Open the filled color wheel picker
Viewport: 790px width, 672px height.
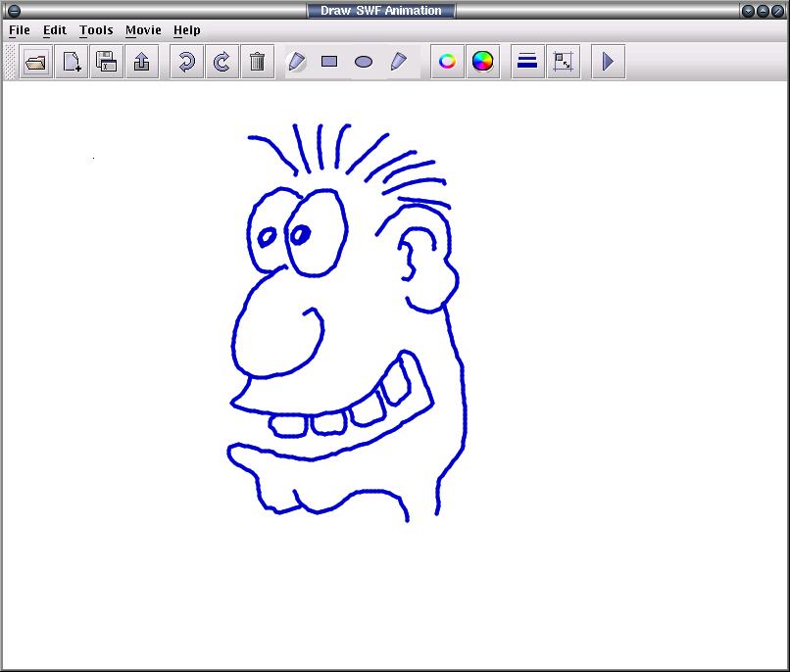tap(482, 62)
